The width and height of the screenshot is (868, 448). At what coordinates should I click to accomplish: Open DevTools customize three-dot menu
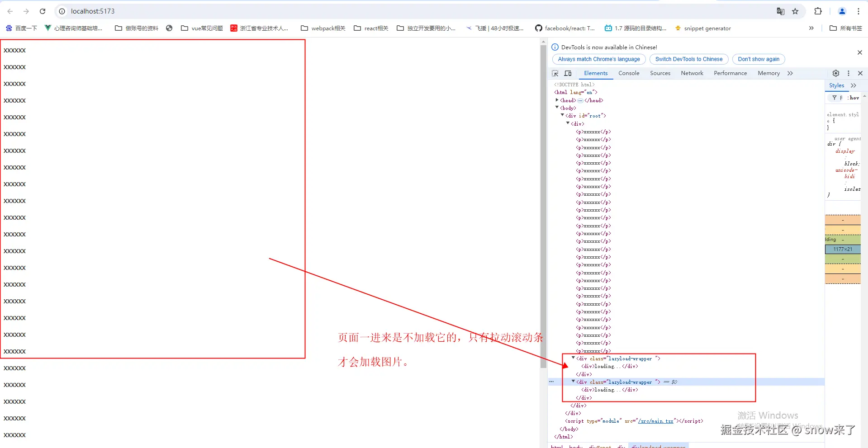click(849, 73)
